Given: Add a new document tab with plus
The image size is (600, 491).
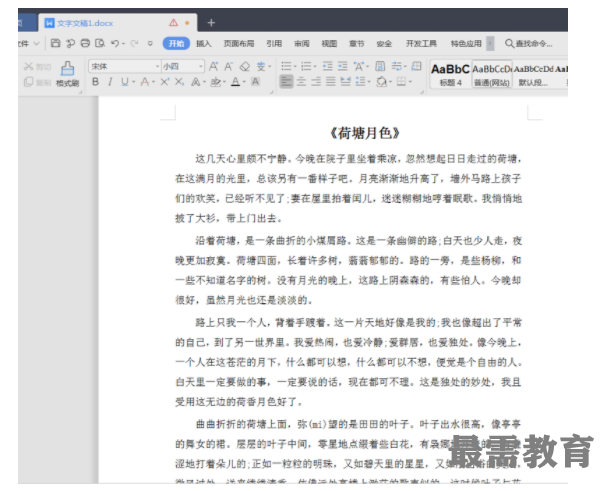Looking at the screenshot, I should click(x=211, y=23).
